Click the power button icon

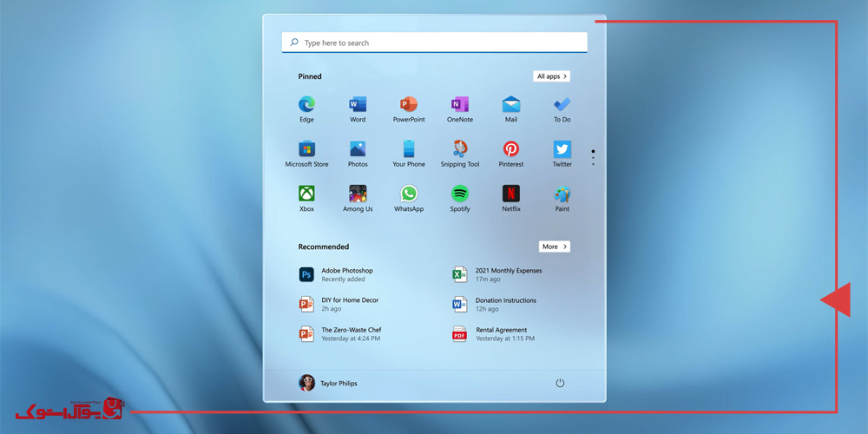tap(560, 383)
